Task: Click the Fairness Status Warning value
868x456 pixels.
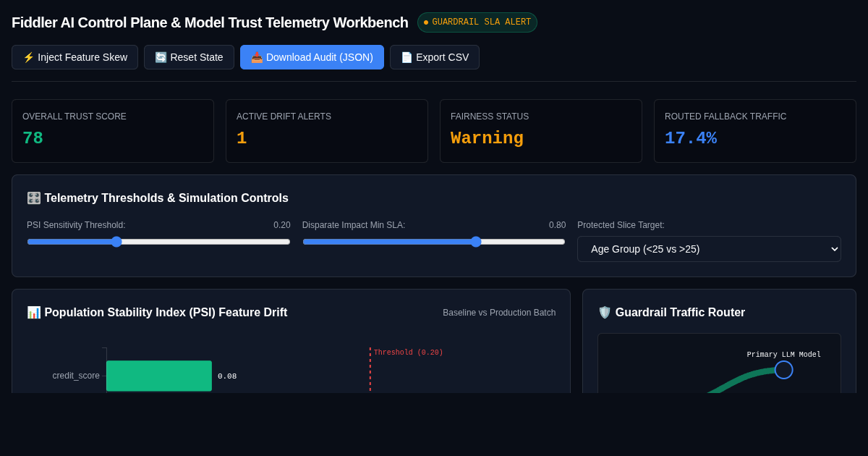Action: [487, 138]
